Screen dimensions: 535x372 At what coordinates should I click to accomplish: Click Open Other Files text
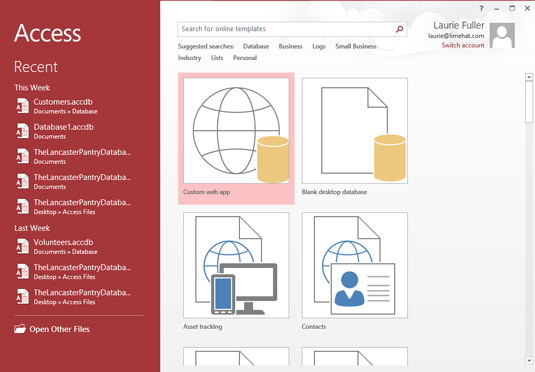(59, 329)
